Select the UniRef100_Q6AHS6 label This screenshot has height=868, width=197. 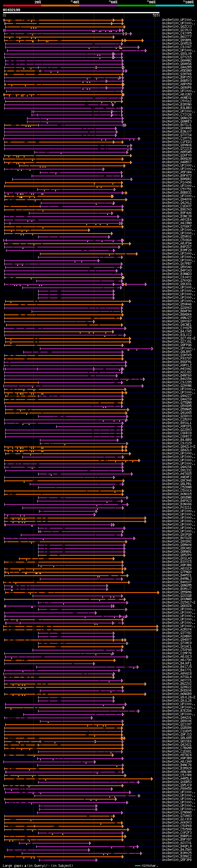177,64
